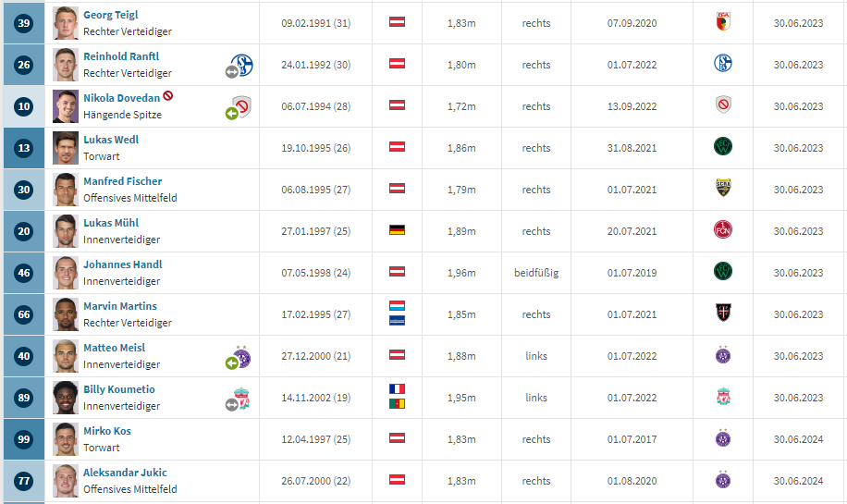Open Aleksandar Jukic player profile

coord(125,473)
